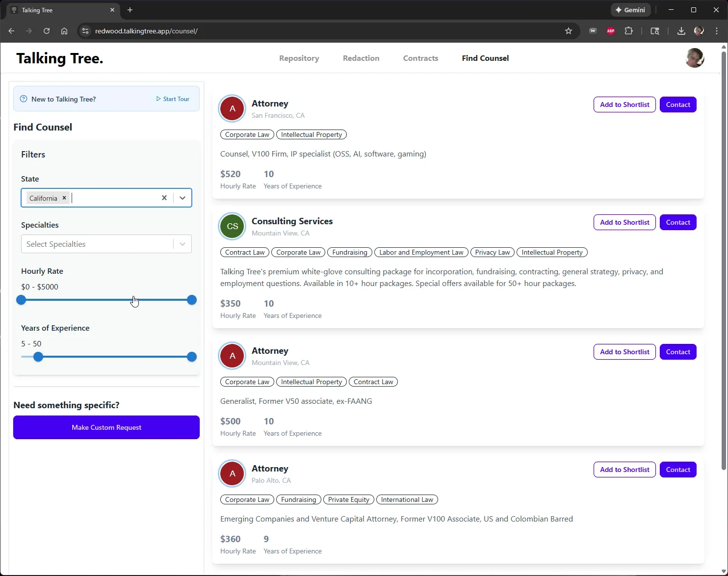728x576 pixels.
Task: Click the Hourly Rate minimum slider handle
Action: tap(21, 300)
